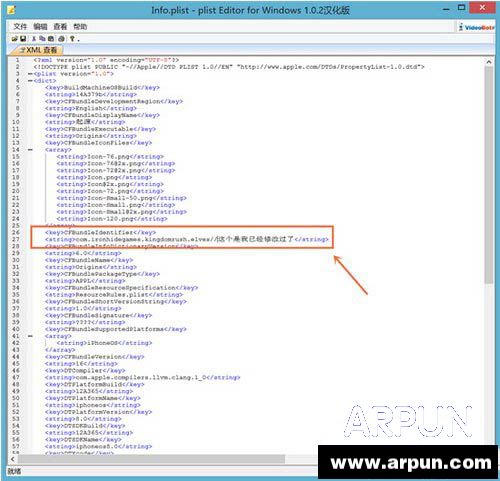Screen dimensions: 500x481
Task: Click the com.ironhidegames.kingdomrush.elves string line
Action: pos(187,239)
